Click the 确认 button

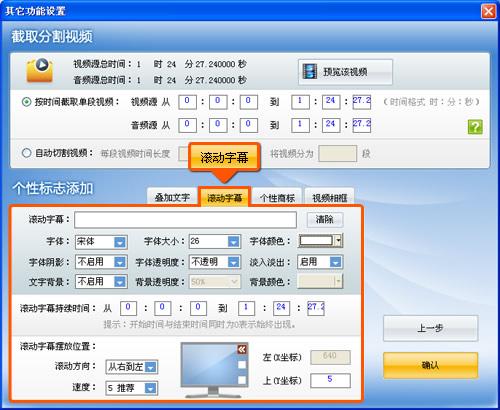tap(430, 365)
